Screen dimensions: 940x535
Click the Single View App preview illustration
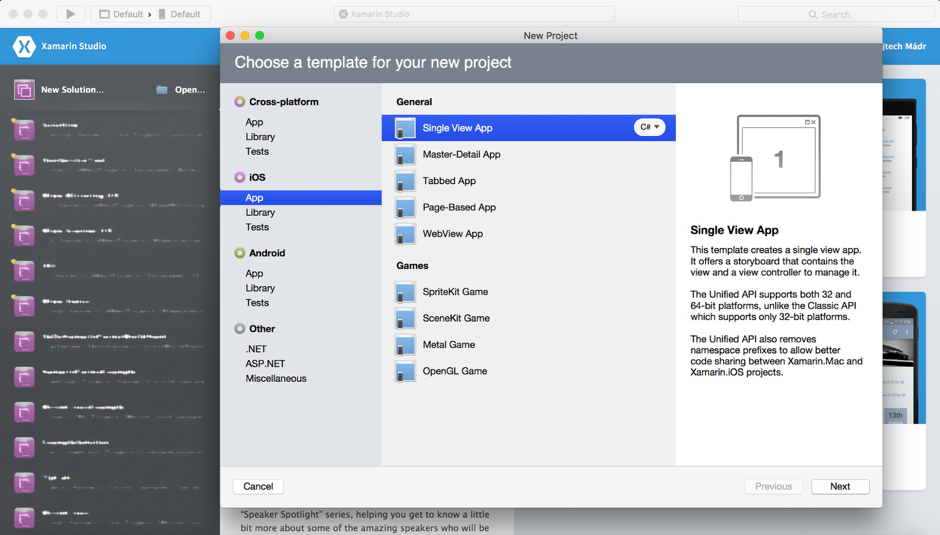775,158
